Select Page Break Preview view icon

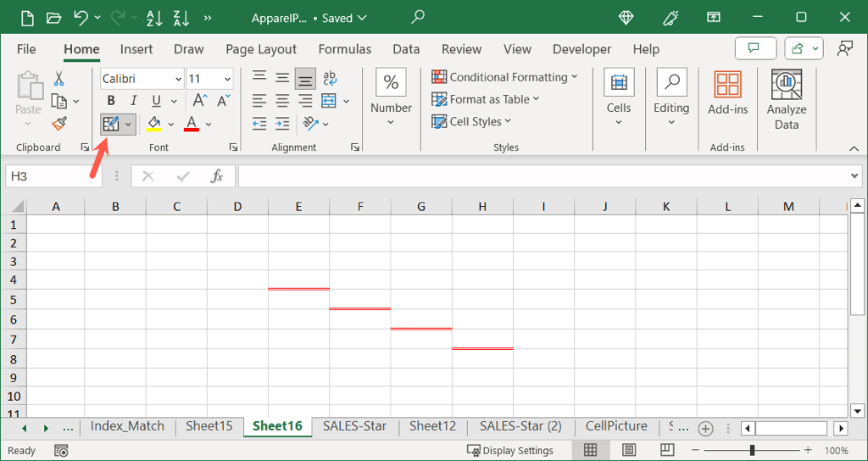coord(667,450)
